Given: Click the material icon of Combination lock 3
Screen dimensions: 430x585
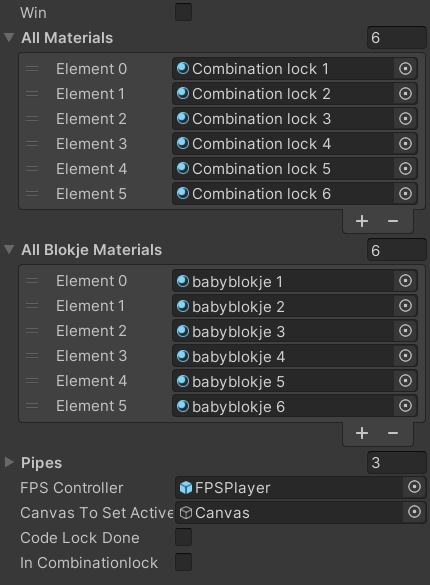Looking at the screenshot, I should [183, 119].
